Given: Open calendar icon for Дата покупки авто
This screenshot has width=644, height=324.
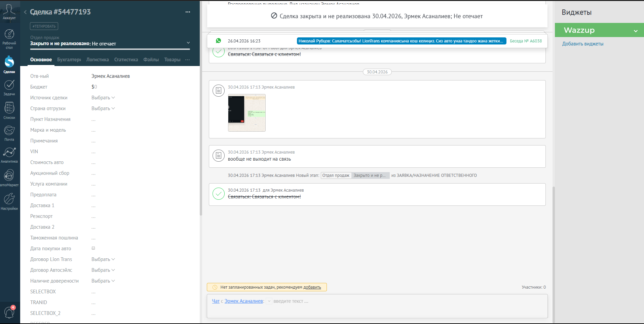Looking at the screenshot, I should point(93,248).
